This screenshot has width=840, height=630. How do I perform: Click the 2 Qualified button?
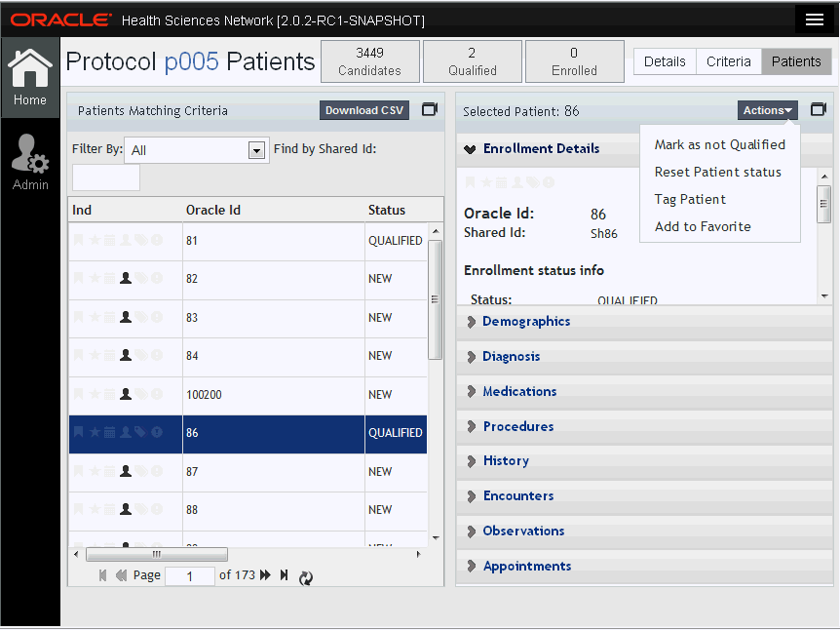[472, 61]
